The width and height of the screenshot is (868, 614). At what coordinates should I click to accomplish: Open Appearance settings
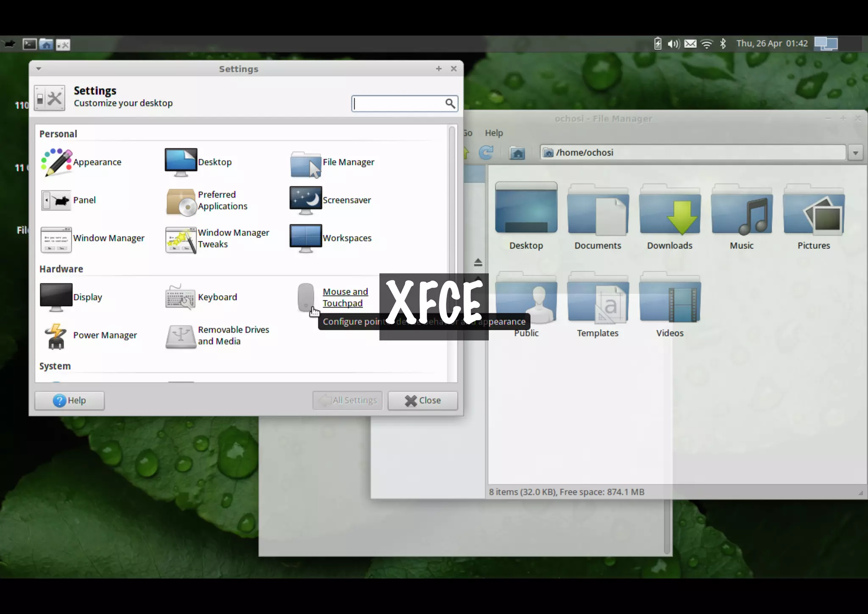pyautogui.click(x=81, y=162)
